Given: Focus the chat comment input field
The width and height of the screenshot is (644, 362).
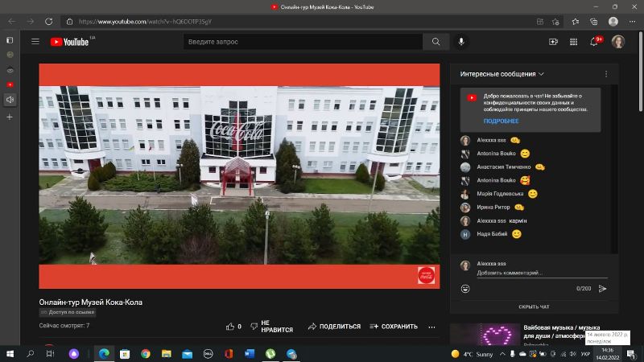Looking at the screenshot, I should click(x=542, y=273).
